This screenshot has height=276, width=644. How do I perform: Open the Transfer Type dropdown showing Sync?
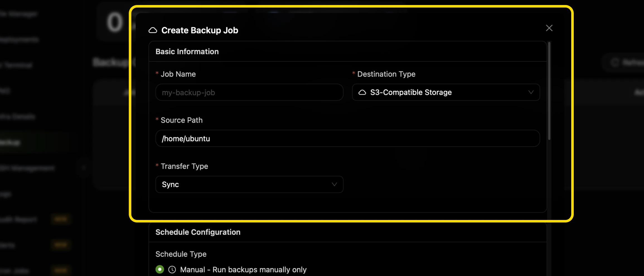click(x=249, y=184)
